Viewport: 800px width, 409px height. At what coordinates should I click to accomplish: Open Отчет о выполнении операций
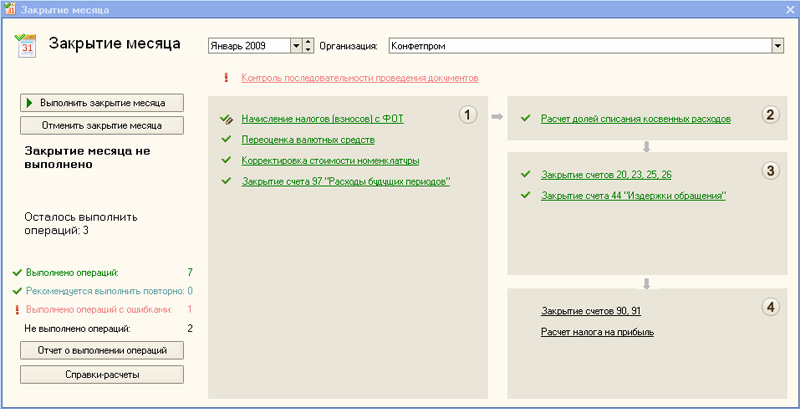point(102,350)
